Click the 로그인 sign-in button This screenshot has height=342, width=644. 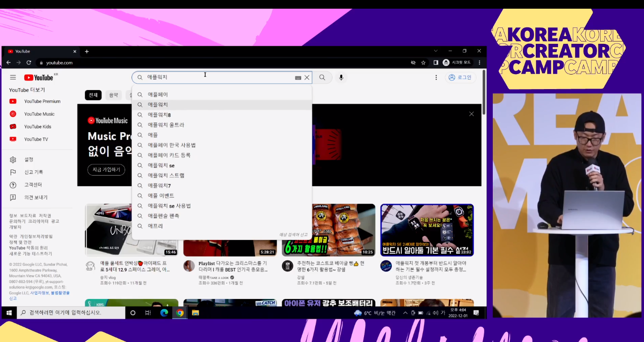coord(461,78)
